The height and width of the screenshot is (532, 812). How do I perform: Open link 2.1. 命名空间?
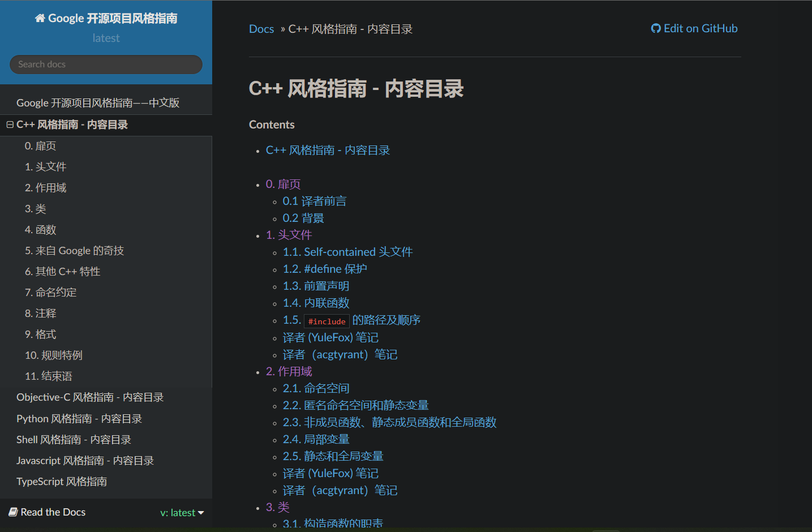316,389
